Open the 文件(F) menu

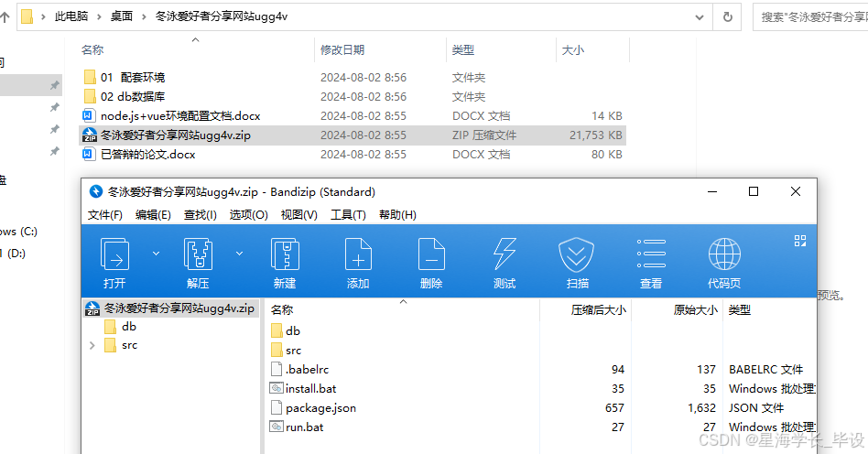point(104,215)
